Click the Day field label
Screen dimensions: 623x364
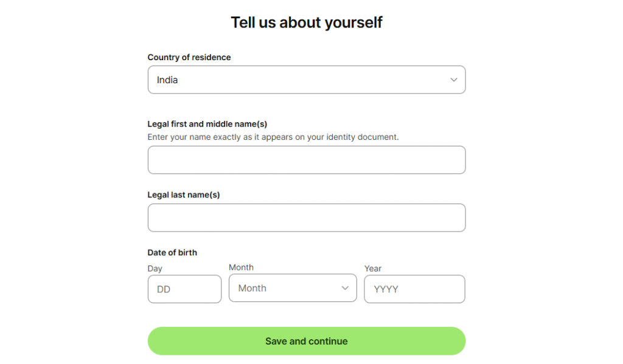[155, 269]
